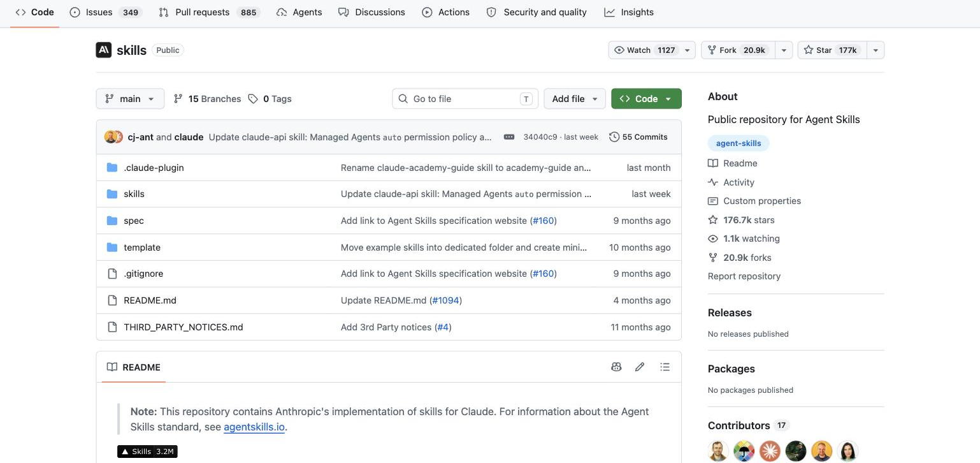Select the README tab in file viewer
The height and width of the screenshot is (463, 980).
pos(134,367)
